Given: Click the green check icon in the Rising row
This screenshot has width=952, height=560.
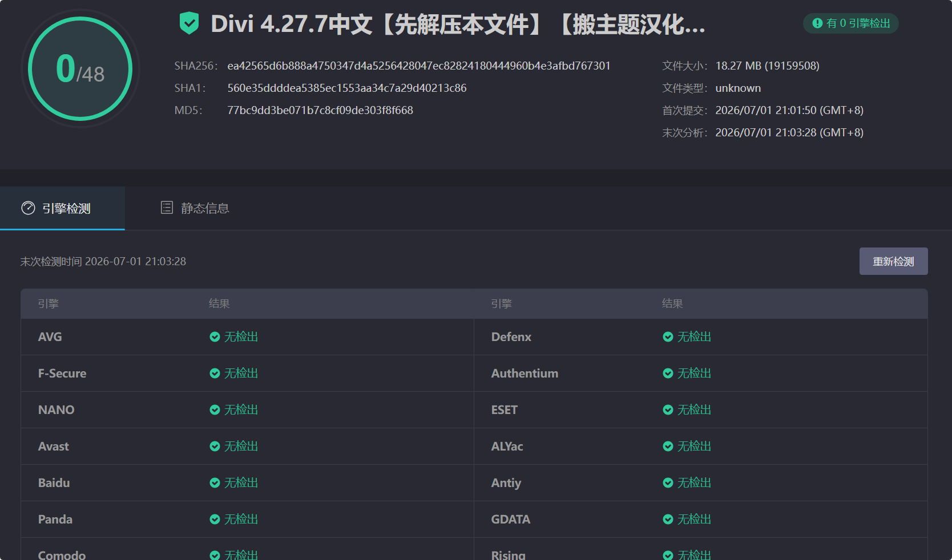Looking at the screenshot, I should [x=668, y=555].
